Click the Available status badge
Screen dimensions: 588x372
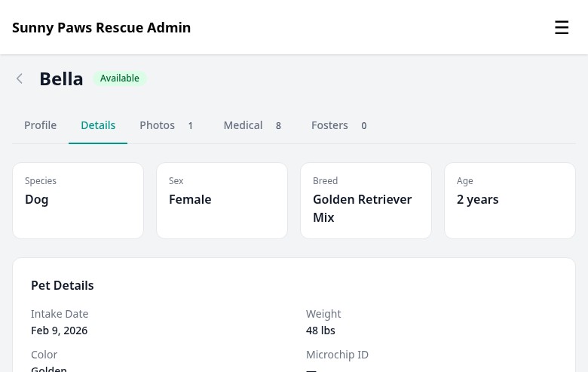tap(120, 78)
